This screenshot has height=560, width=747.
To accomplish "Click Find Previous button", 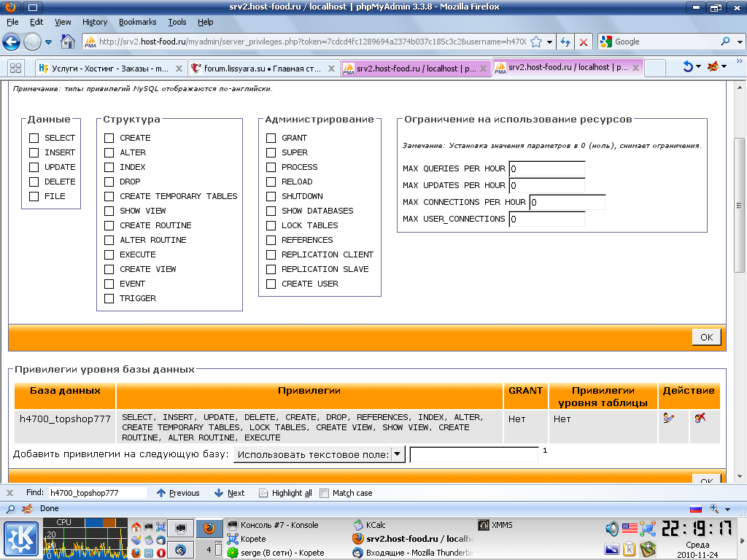I will coord(178,494).
